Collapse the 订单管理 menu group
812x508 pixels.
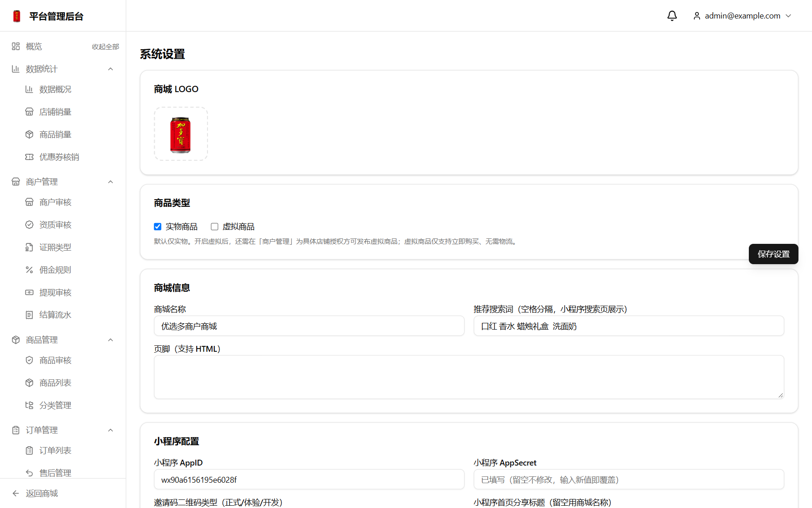click(111, 430)
